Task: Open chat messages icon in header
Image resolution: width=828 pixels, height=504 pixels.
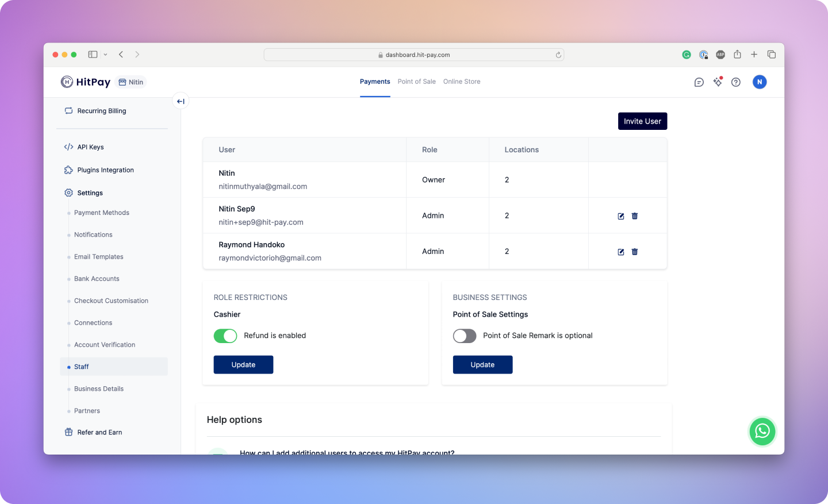Action: click(x=699, y=82)
